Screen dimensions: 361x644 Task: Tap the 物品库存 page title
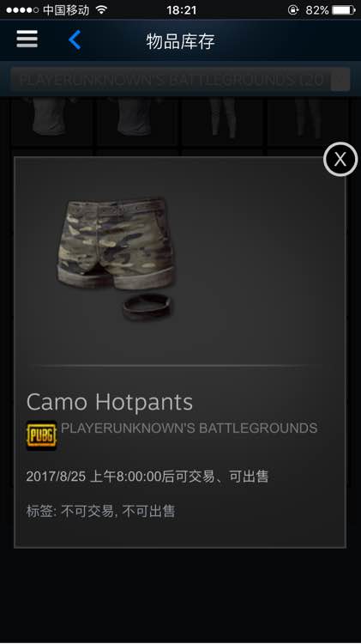click(x=180, y=41)
